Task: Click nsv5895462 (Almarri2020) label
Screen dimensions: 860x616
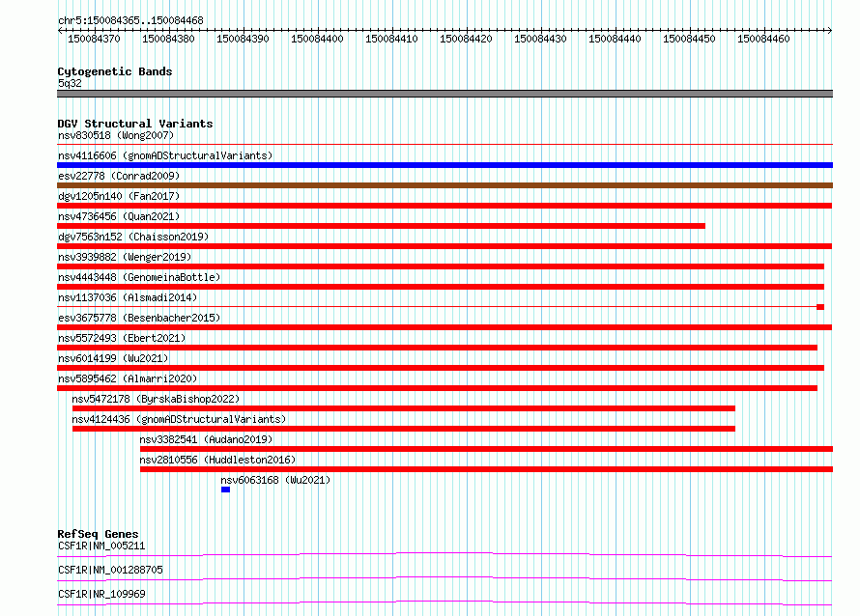Action: [128, 378]
